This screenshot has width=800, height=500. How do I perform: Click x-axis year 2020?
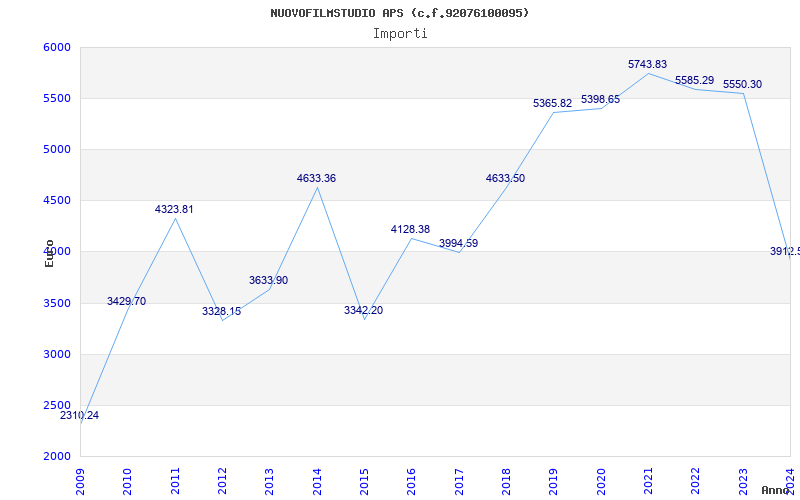pyautogui.click(x=601, y=482)
